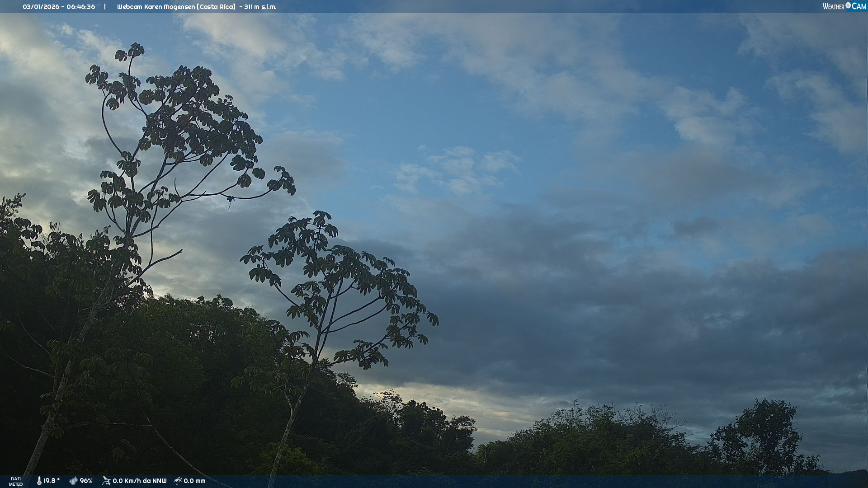Click the 0.0 mm rainfall value
This screenshot has width=868, height=488.
click(x=194, y=481)
